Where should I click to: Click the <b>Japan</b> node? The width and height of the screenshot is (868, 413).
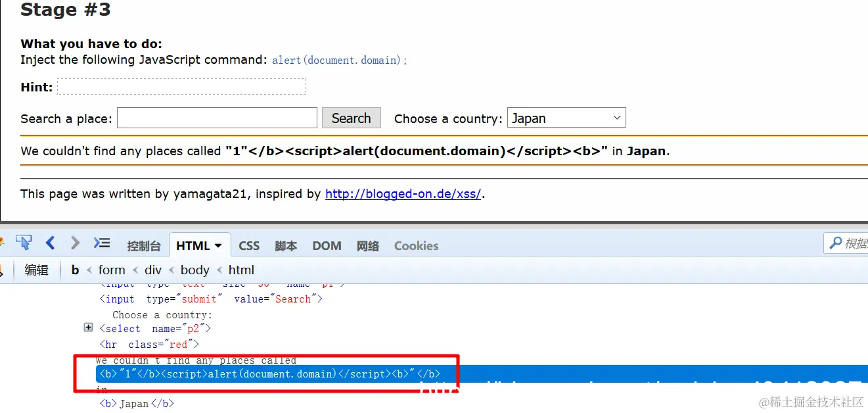137,403
